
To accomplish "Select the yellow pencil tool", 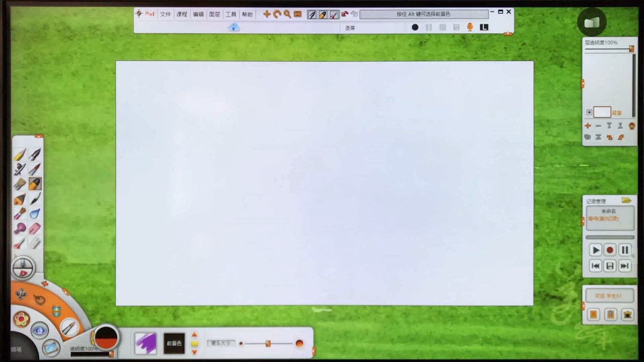I will tap(20, 154).
